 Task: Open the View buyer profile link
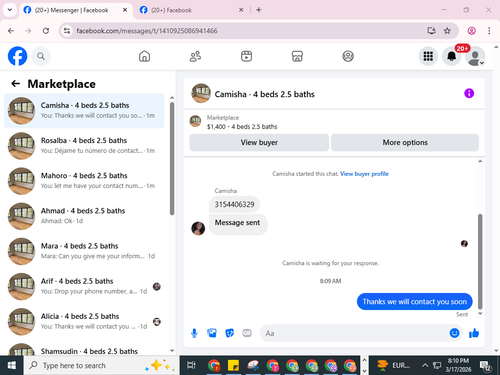coord(364,174)
